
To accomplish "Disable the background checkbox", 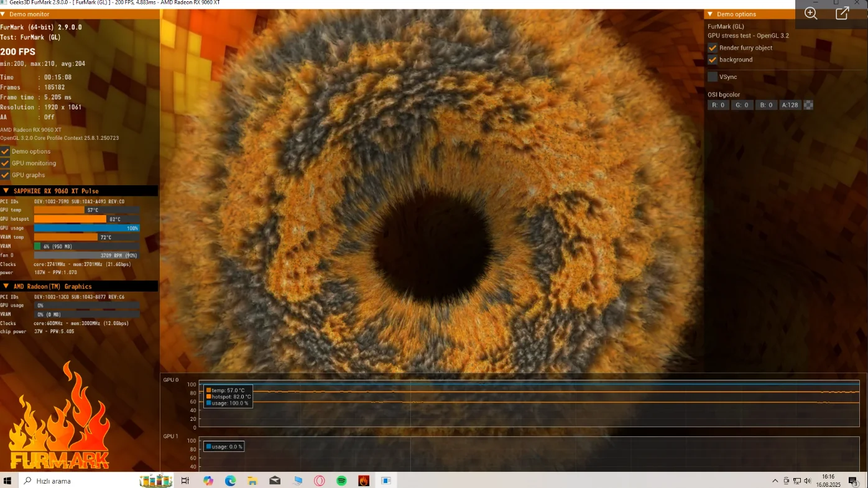I will coord(713,60).
